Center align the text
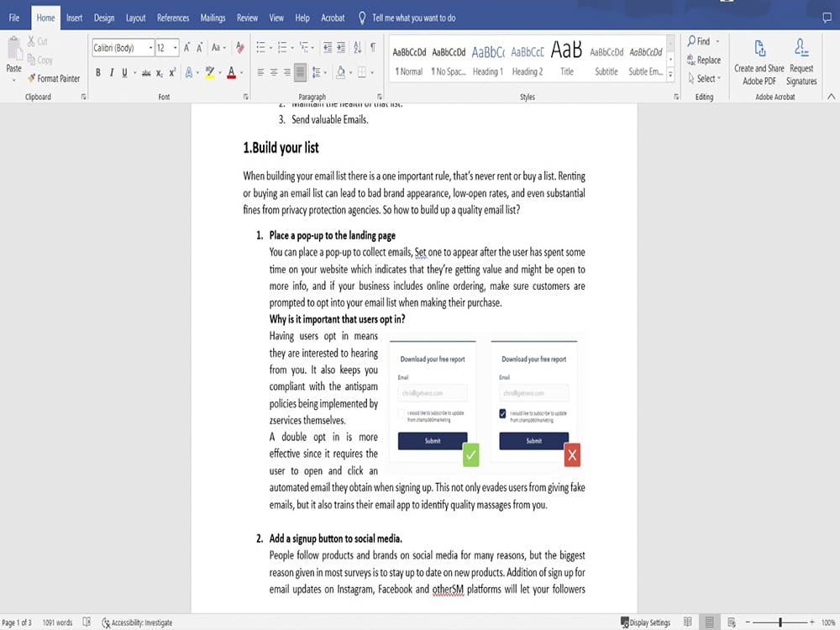This screenshot has height=630, width=840. [274, 72]
